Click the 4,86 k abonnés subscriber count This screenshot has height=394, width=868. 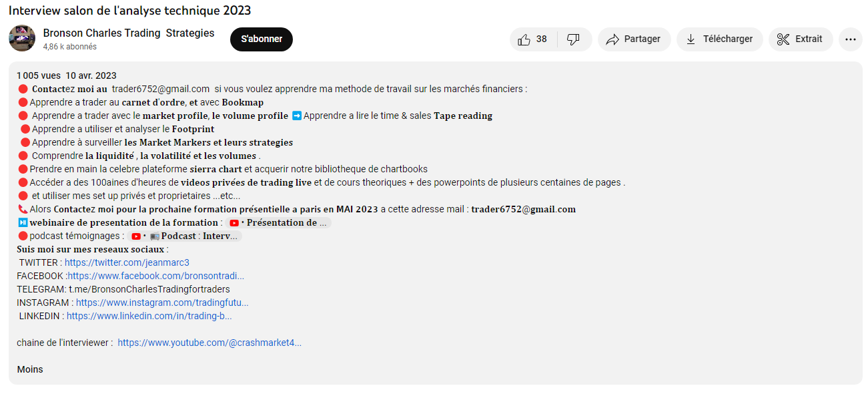click(x=70, y=47)
